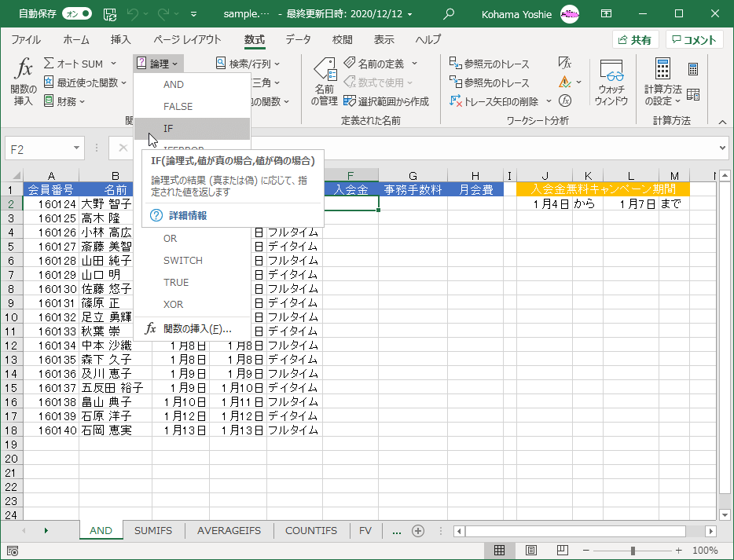Expand the Logical (論理) dropdown
The height and width of the screenshot is (560, 734).
158,64
